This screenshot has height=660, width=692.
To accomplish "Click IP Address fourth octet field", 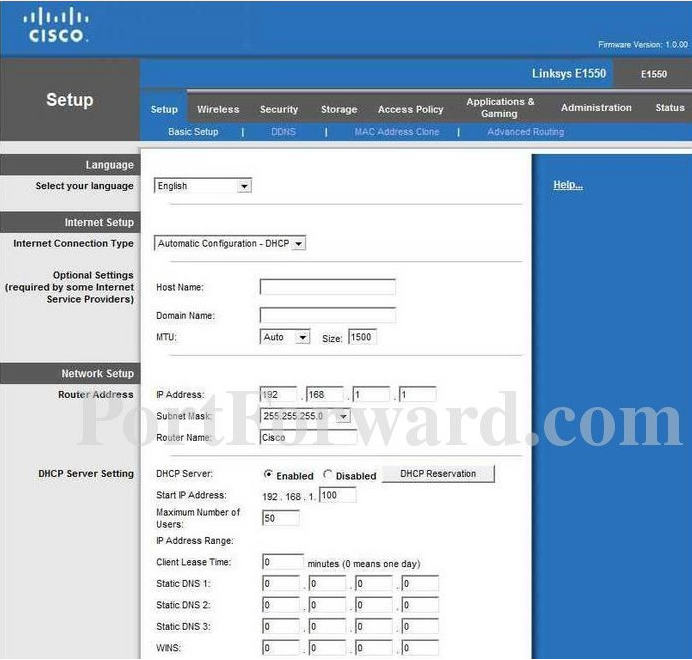I will [417, 394].
